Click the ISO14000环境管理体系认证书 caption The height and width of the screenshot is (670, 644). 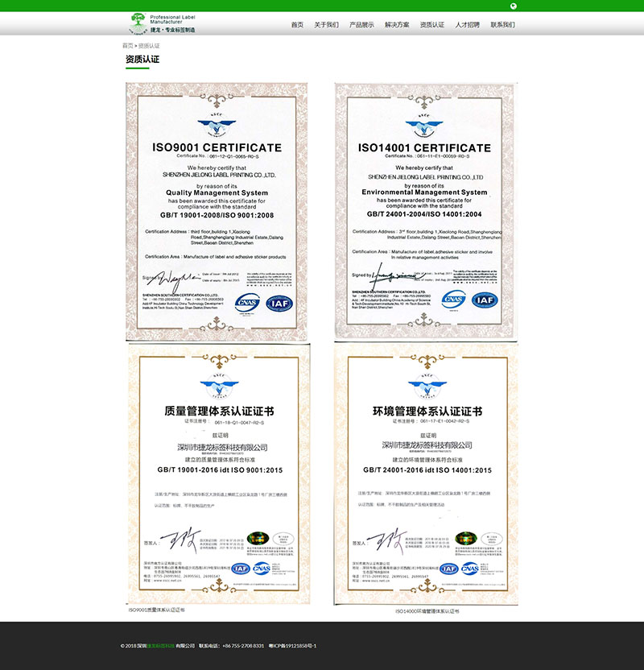427,611
